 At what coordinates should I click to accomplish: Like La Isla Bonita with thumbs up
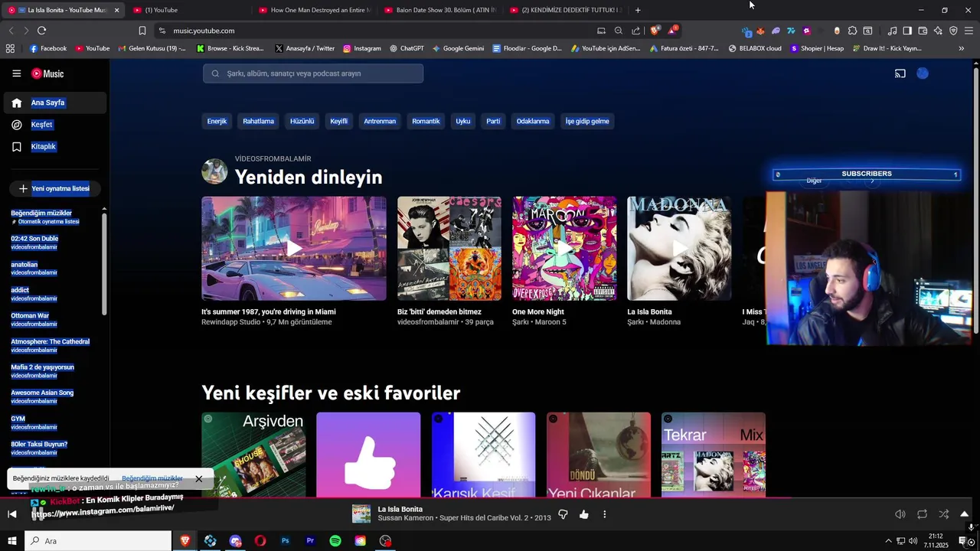(584, 514)
